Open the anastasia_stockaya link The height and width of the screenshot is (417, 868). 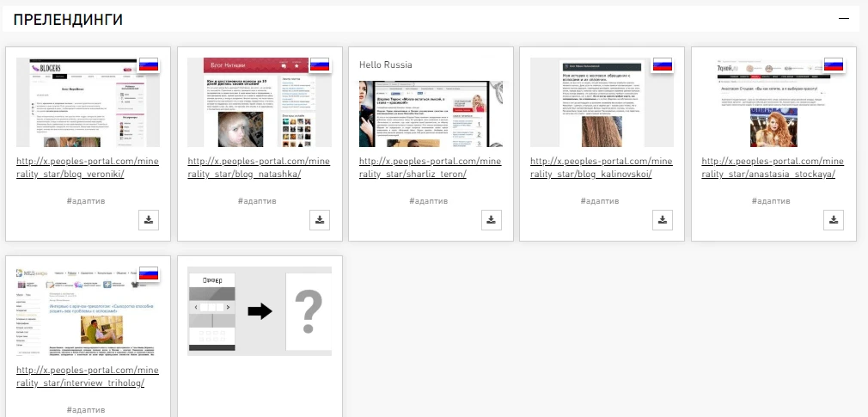[x=773, y=168]
